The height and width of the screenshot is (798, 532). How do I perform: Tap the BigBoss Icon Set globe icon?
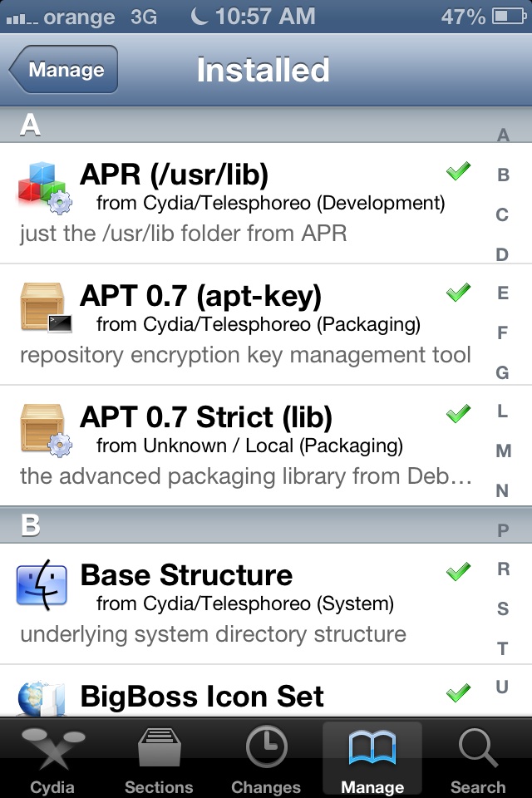[42, 699]
